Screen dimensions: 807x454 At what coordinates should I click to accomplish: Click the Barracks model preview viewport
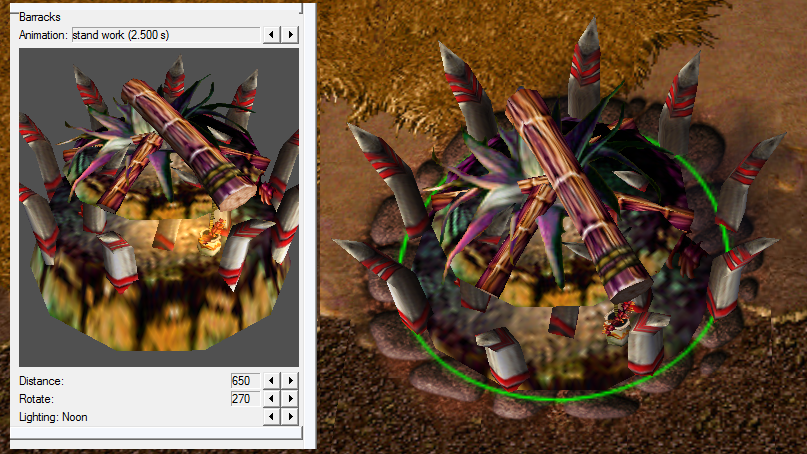(159, 207)
